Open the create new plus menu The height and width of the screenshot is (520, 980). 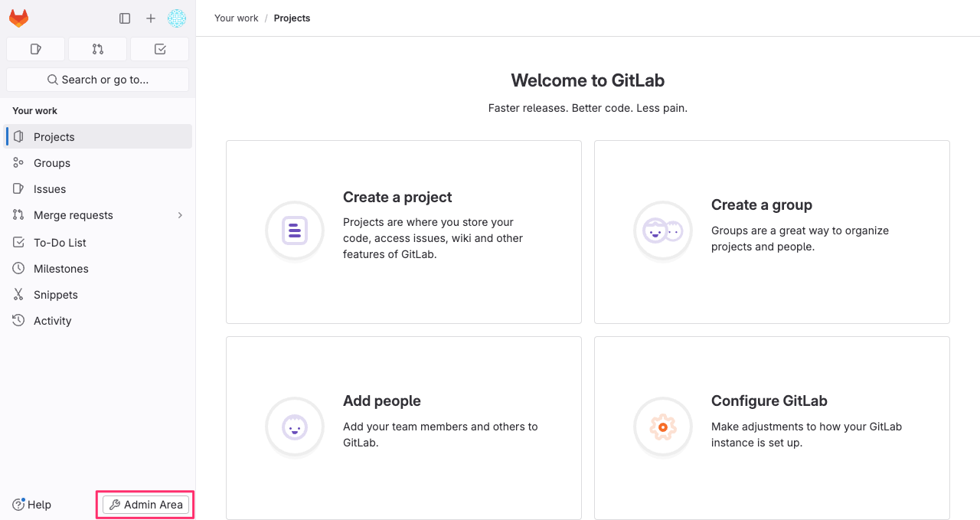(x=151, y=18)
